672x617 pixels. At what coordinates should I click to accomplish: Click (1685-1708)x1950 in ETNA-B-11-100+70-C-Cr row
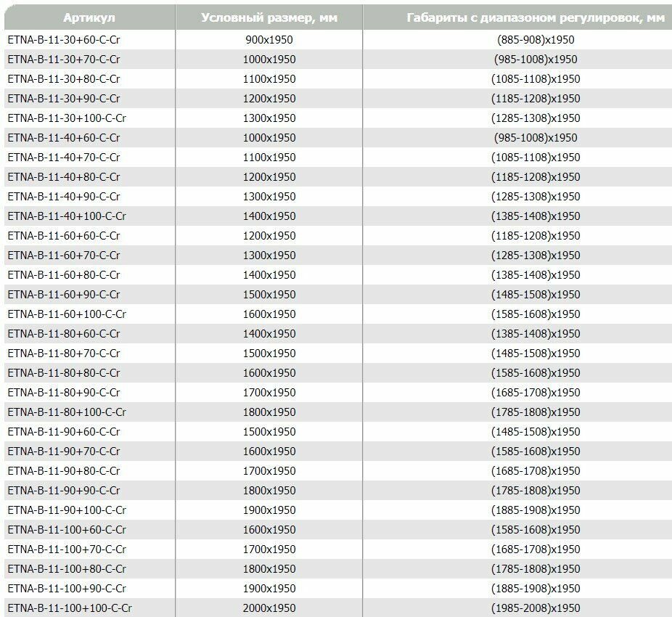tap(536, 549)
